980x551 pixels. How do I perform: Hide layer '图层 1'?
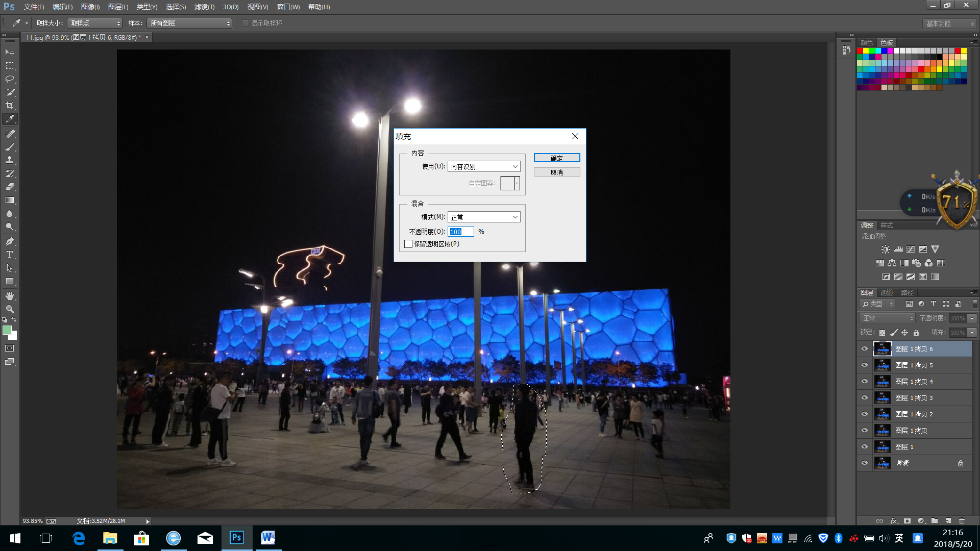click(x=865, y=447)
